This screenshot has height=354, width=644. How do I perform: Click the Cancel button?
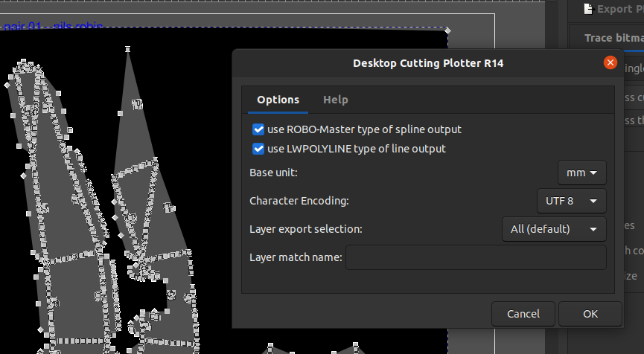pos(523,314)
